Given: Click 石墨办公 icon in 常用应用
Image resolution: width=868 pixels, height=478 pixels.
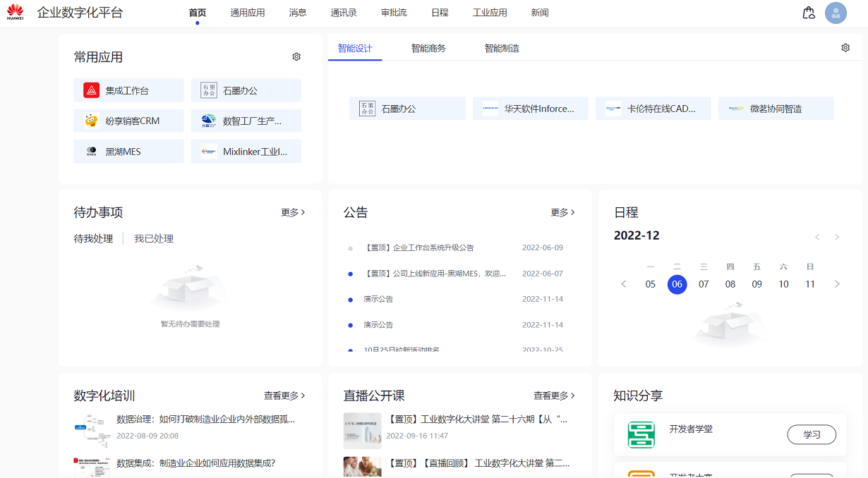Looking at the screenshot, I should (209, 90).
